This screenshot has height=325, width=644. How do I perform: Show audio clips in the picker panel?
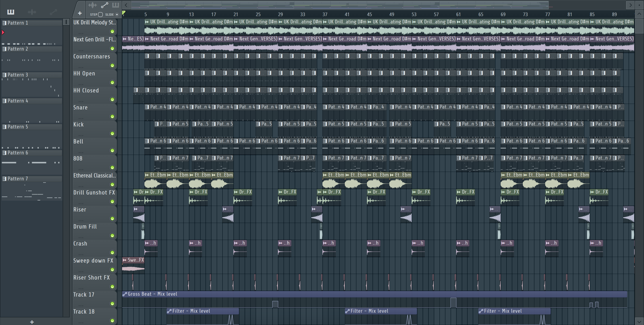(x=32, y=12)
